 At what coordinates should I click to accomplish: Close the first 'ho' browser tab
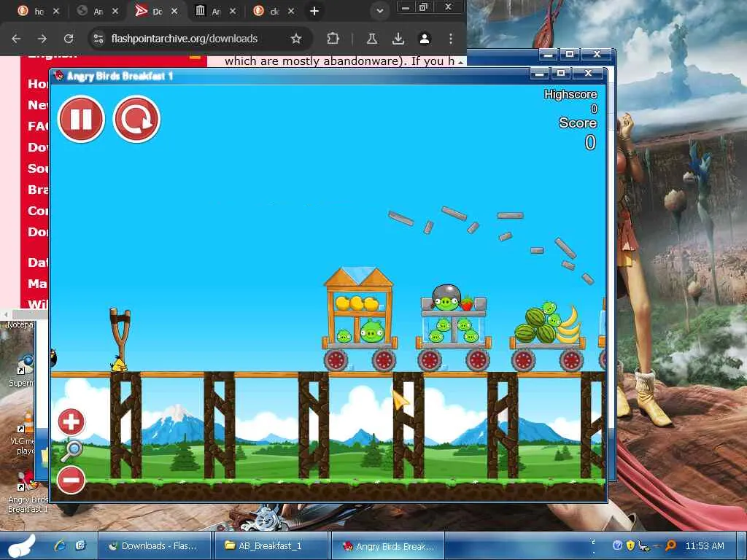click(55, 11)
